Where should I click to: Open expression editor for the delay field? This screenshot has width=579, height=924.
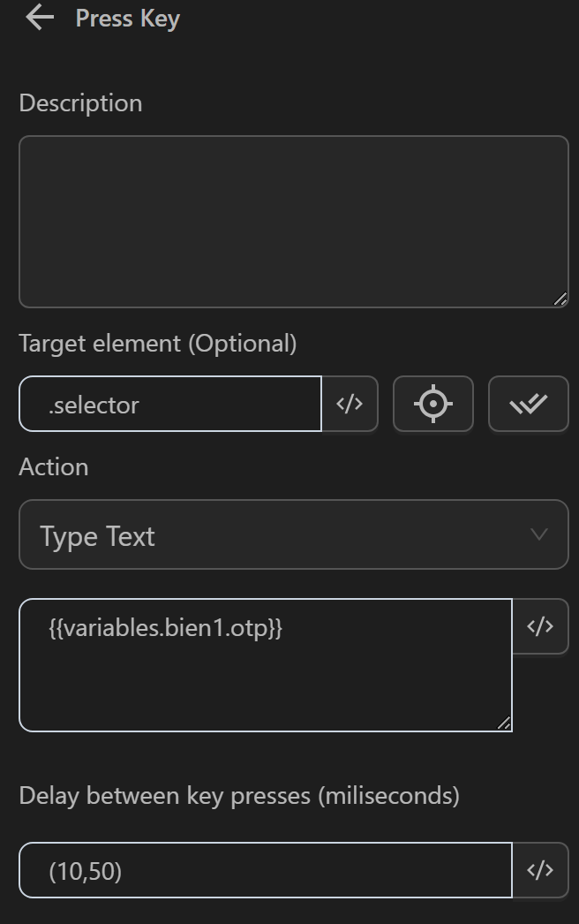tap(540, 870)
